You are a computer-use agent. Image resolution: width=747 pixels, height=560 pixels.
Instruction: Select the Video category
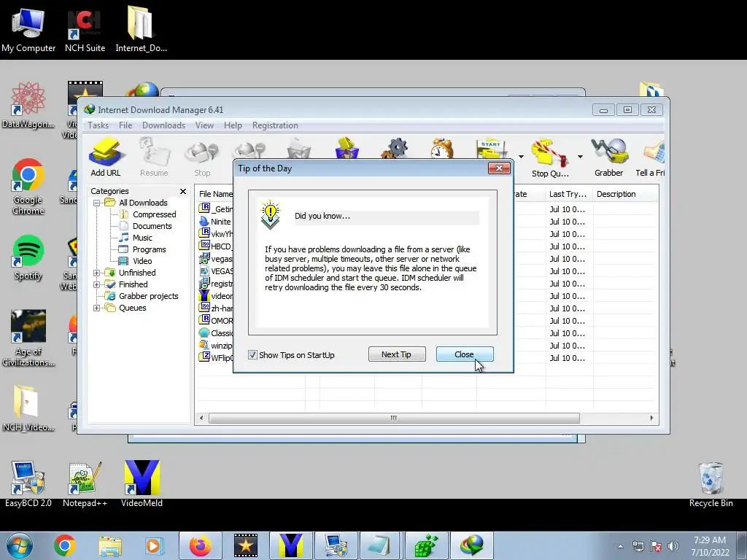pyautogui.click(x=142, y=261)
